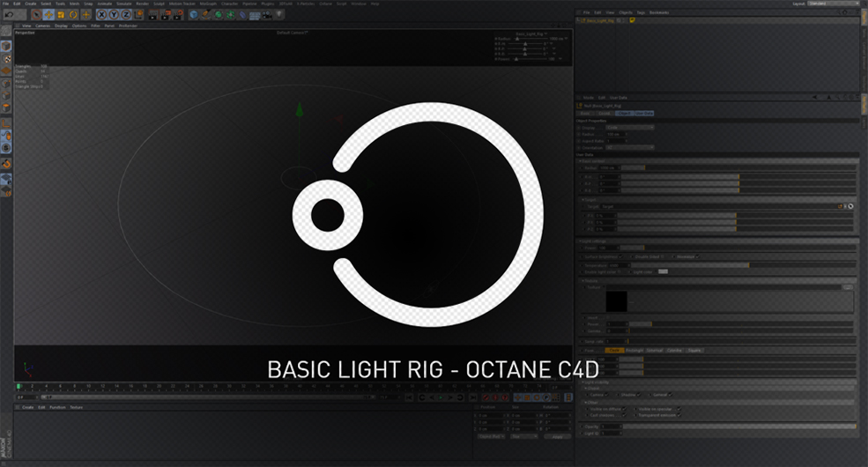Click the Undo arrow icon
Screen dimensions: 868x467
(x=10, y=15)
